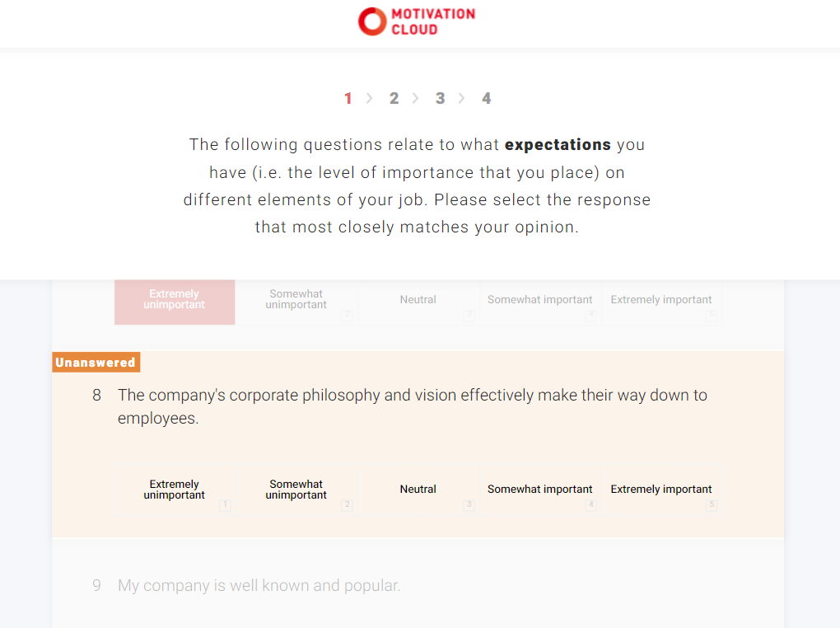
Task: Click the question 8 statement text
Action: coord(412,406)
